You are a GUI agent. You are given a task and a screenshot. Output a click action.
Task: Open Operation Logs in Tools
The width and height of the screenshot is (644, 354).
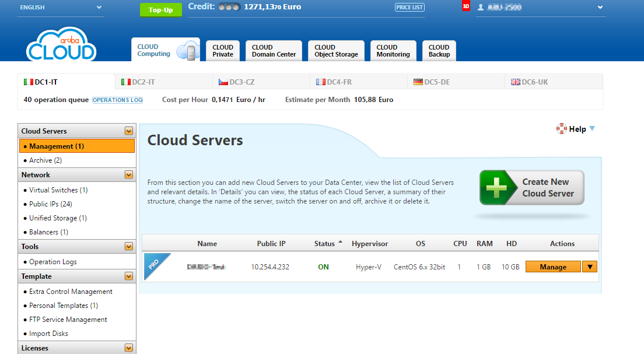[53, 262]
